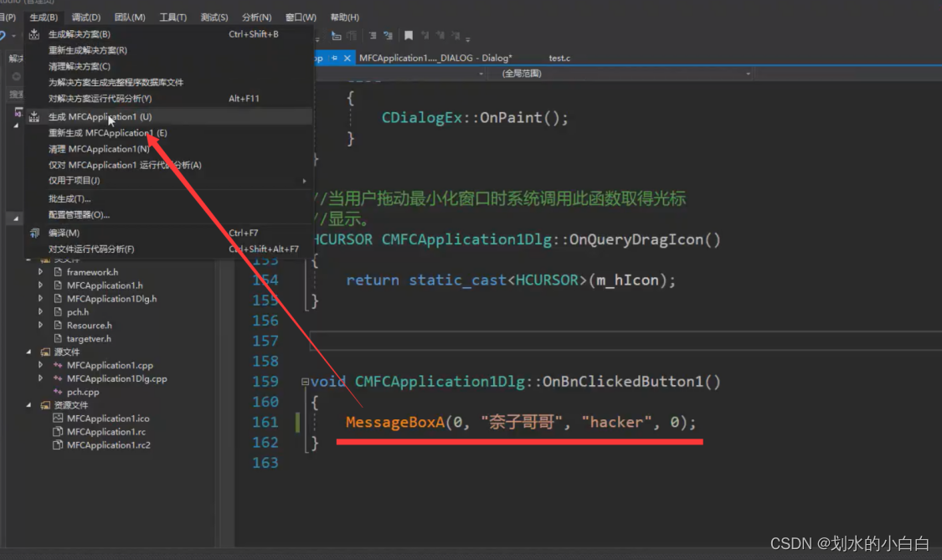The height and width of the screenshot is (560, 942).
Task: Click the toolbar icon with blue arrow
Action: pyautogui.click(x=337, y=36)
